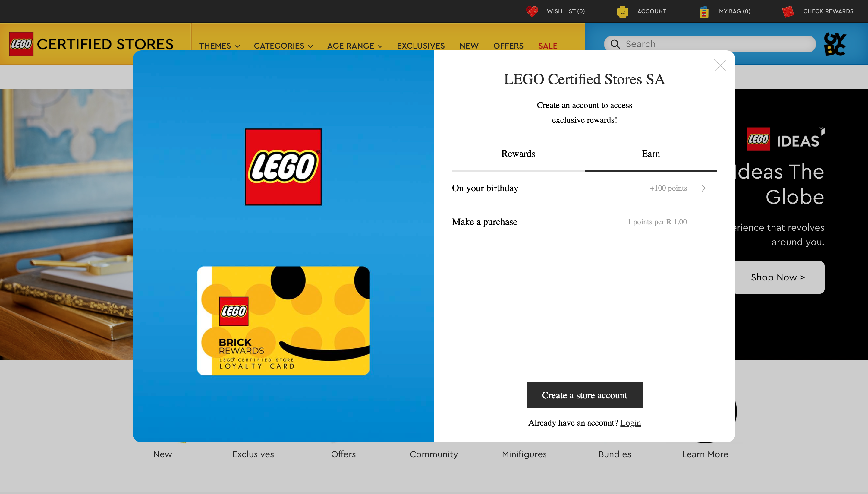Click the large LEGO logo in popup
The height and width of the screenshot is (494, 868).
283,167
